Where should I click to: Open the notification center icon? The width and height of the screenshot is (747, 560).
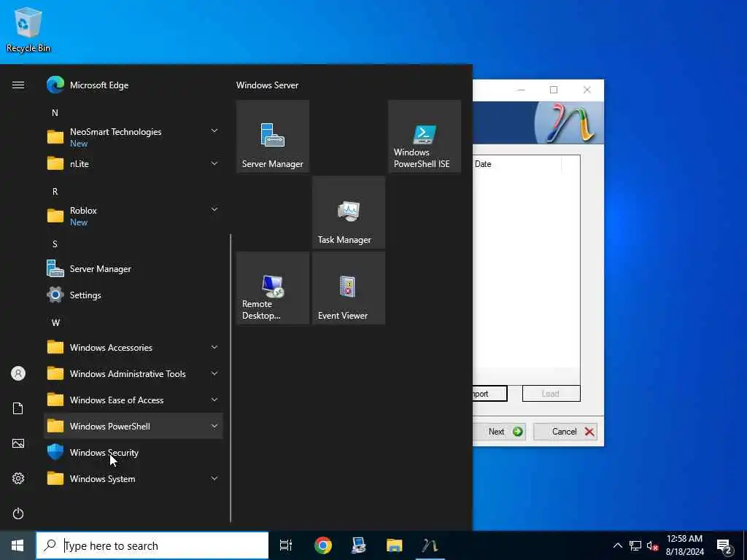724,546
